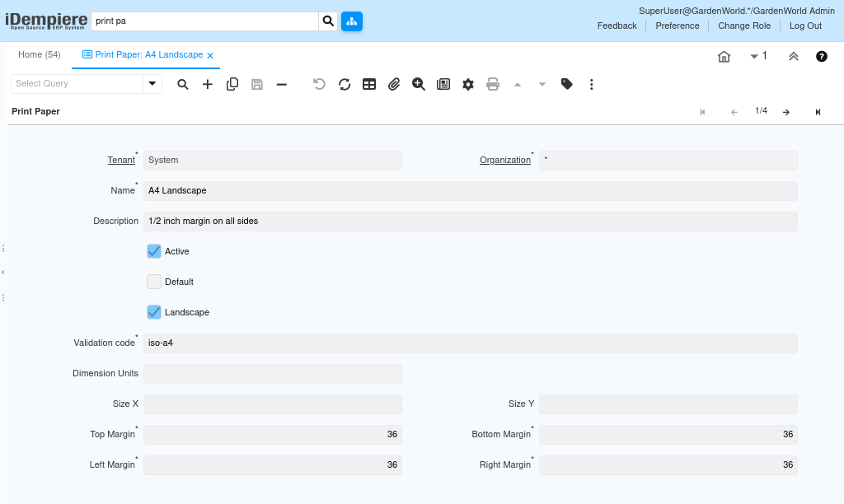Expand the open windows dropdown showing 1
The height and width of the screenshot is (504, 844).
pos(758,56)
